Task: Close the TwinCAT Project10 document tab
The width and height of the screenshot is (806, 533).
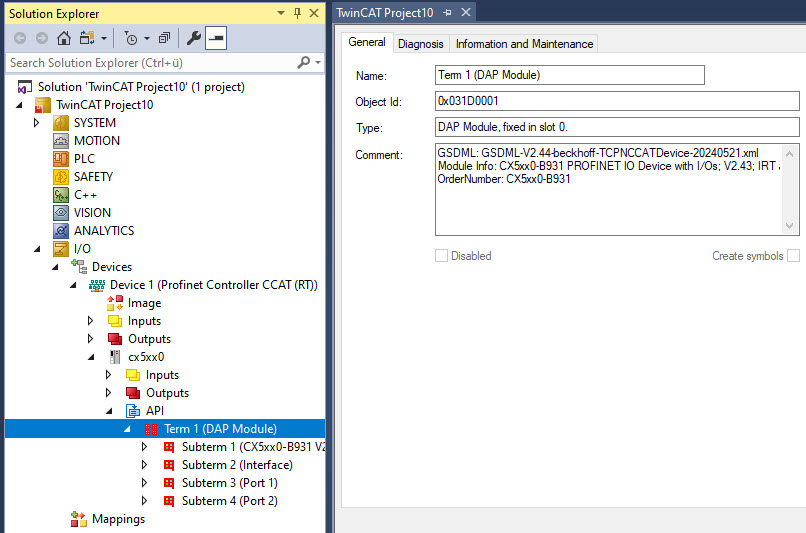Action: click(466, 13)
